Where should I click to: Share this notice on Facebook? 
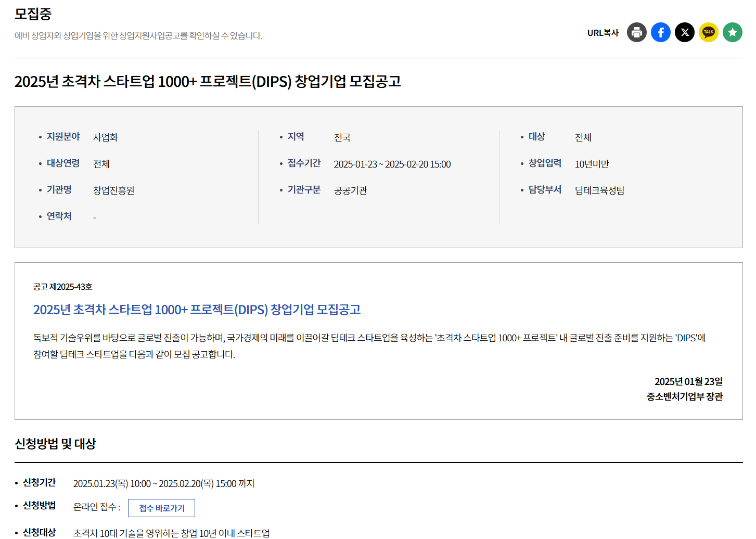[661, 32]
